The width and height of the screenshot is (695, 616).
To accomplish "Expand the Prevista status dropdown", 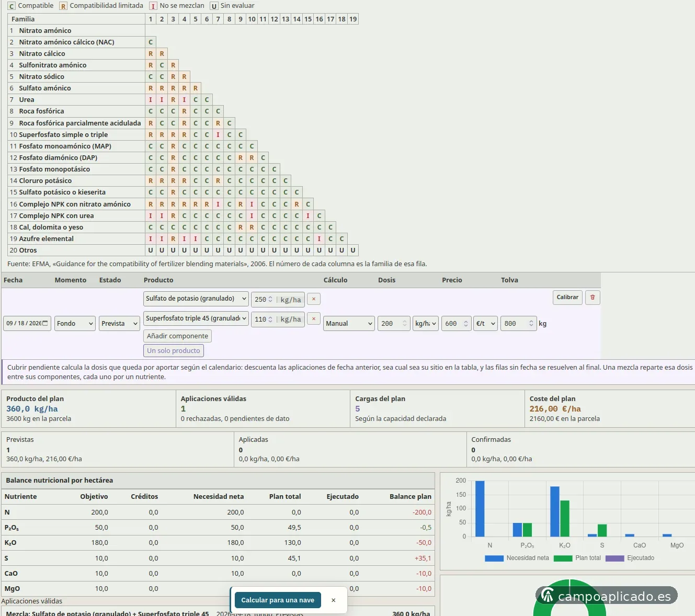I will [x=120, y=324].
